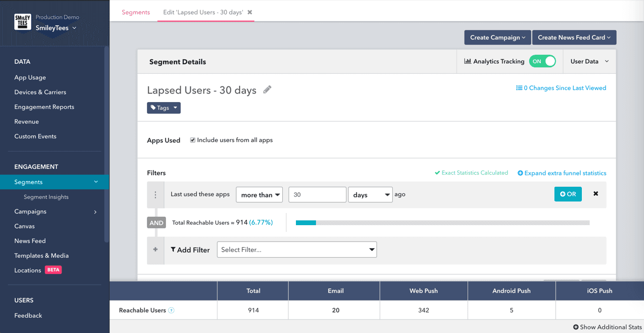Remove the filter with the X icon
The width and height of the screenshot is (644, 333).
pos(596,194)
